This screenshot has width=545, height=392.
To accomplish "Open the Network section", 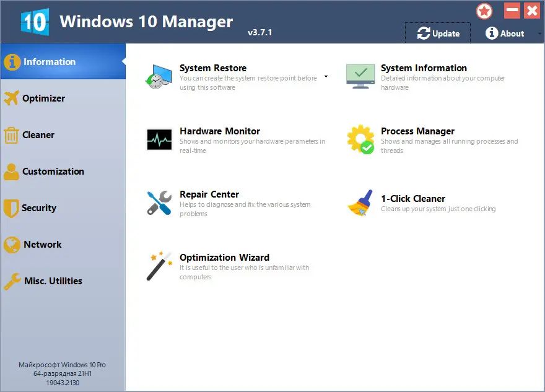I will [x=63, y=245].
